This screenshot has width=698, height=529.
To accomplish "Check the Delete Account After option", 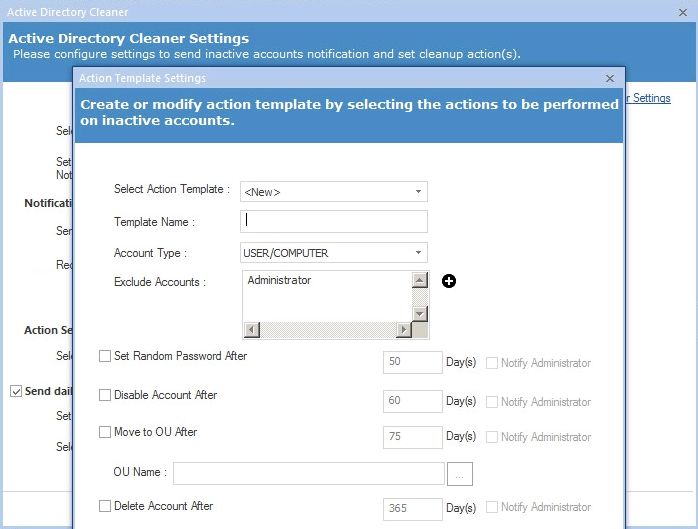I will 105,506.
